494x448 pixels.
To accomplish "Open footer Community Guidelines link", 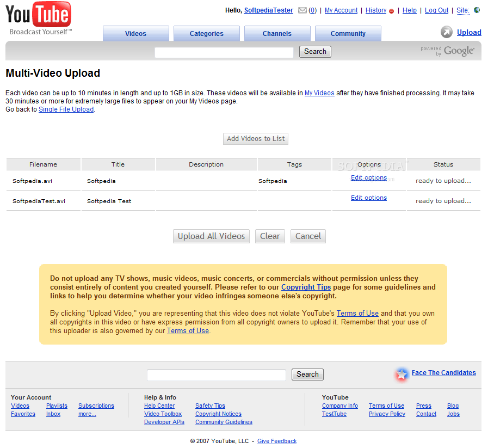I will tap(224, 422).
